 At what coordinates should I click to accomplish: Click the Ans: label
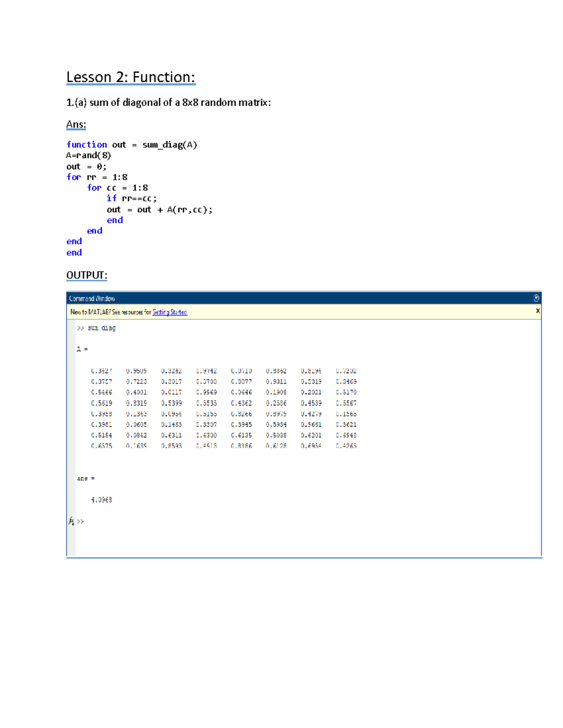(76, 123)
